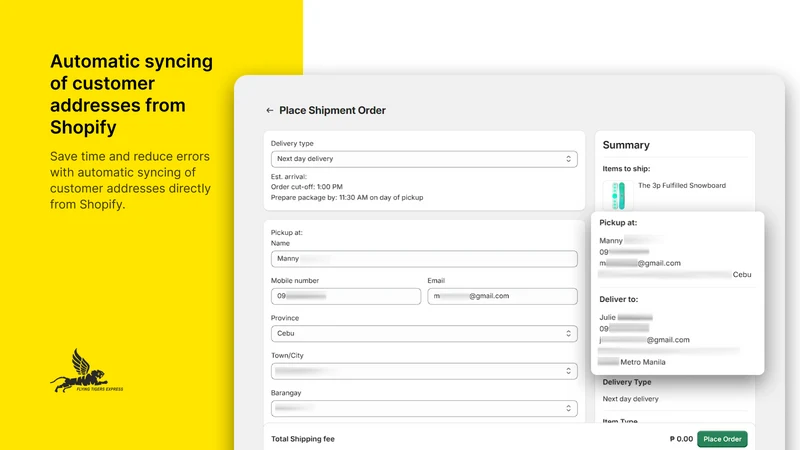Screen dimensions: 800x450
Task: Open the Barangay dropdown
Action: (424, 408)
